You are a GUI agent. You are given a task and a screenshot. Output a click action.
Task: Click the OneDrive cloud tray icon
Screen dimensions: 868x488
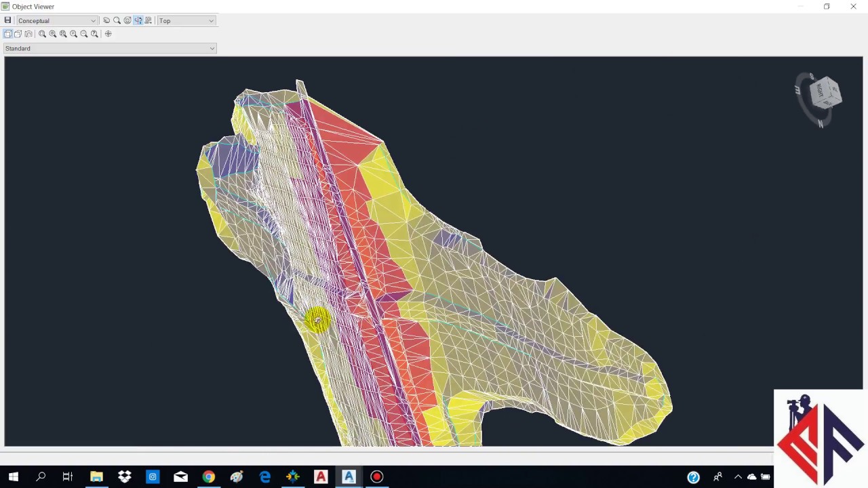[x=751, y=477]
